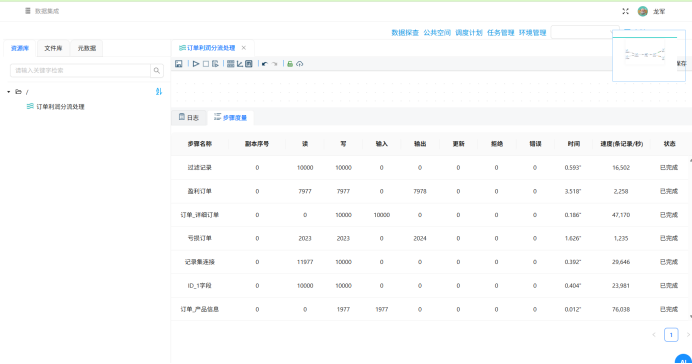Image resolution: width=692 pixels, height=364 pixels.
Task: Open the 任务管理 link
Action: pyautogui.click(x=500, y=33)
